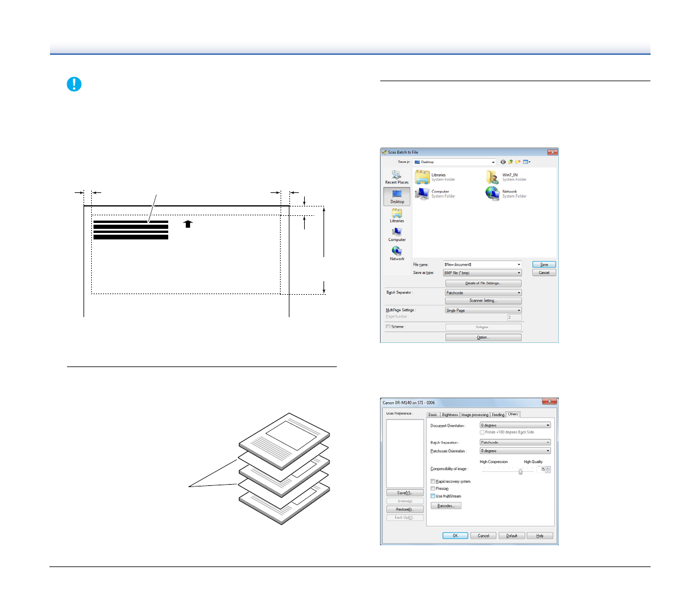Open the Win7_EN system folder
The width and height of the screenshot is (700, 600).
(493, 177)
